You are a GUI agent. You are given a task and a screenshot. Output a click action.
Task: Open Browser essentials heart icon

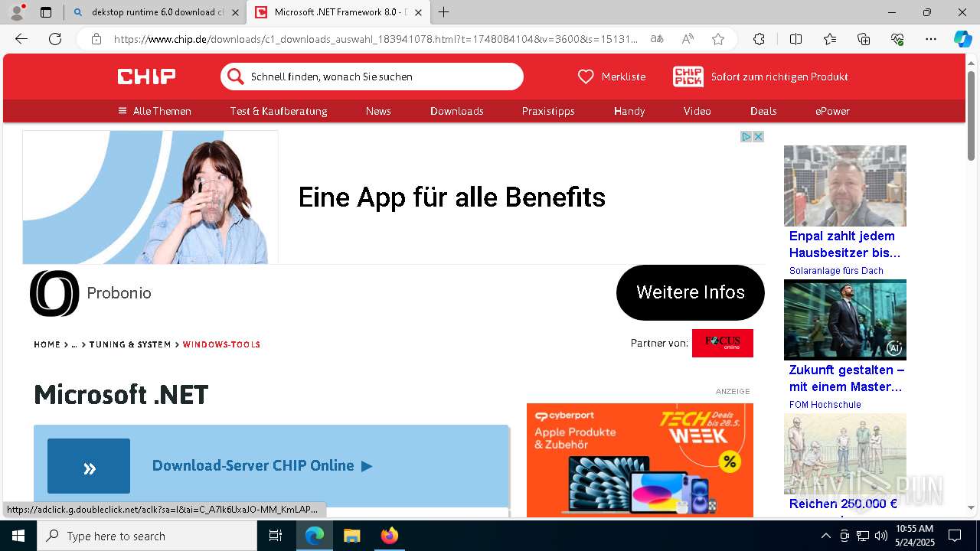(x=897, y=39)
